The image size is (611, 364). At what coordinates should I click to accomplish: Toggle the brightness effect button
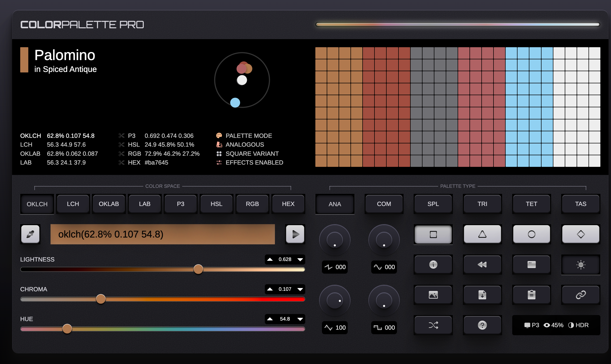[580, 265]
